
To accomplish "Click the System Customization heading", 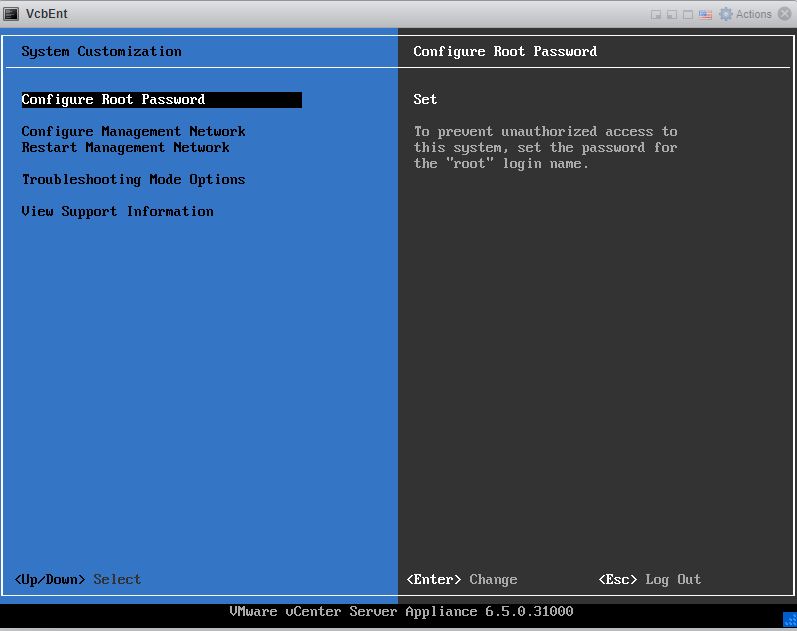I will coord(101,51).
